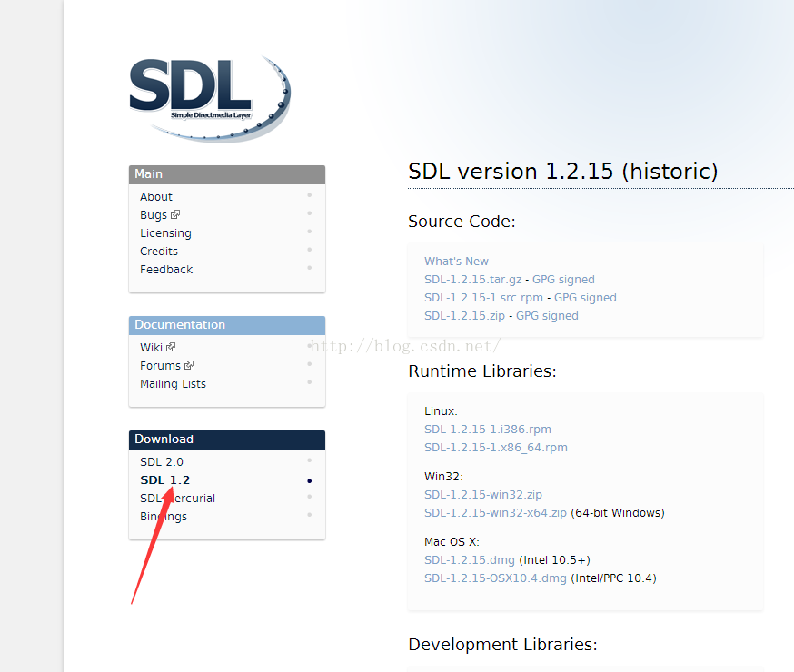The height and width of the screenshot is (672, 794).
Task: Download SDL-1.2.15.tar.gz source
Action: pyautogui.click(x=473, y=280)
